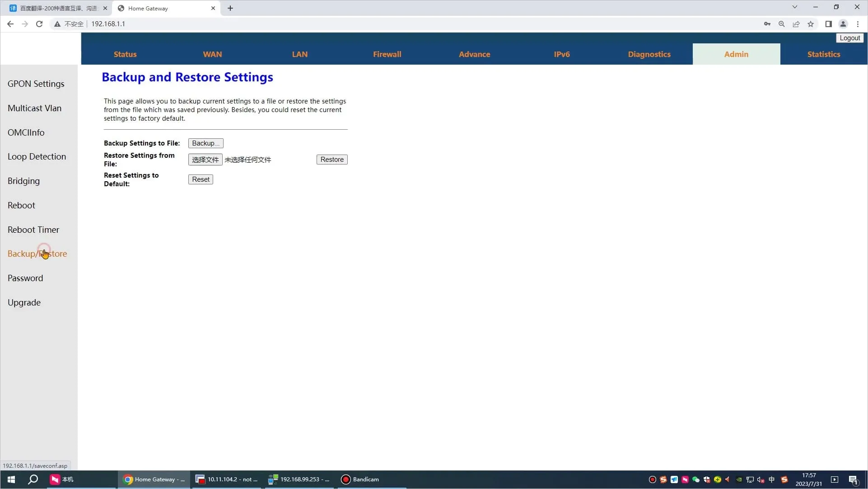Open the saved passwords key icon
The width and height of the screenshot is (868, 489).
click(x=767, y=24)
